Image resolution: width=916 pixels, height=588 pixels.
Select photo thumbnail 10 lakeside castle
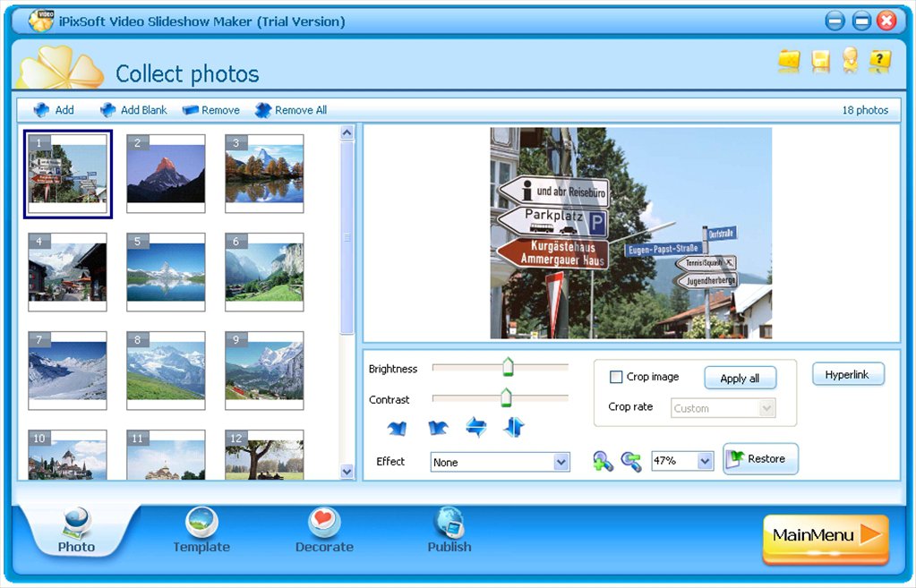68,455
